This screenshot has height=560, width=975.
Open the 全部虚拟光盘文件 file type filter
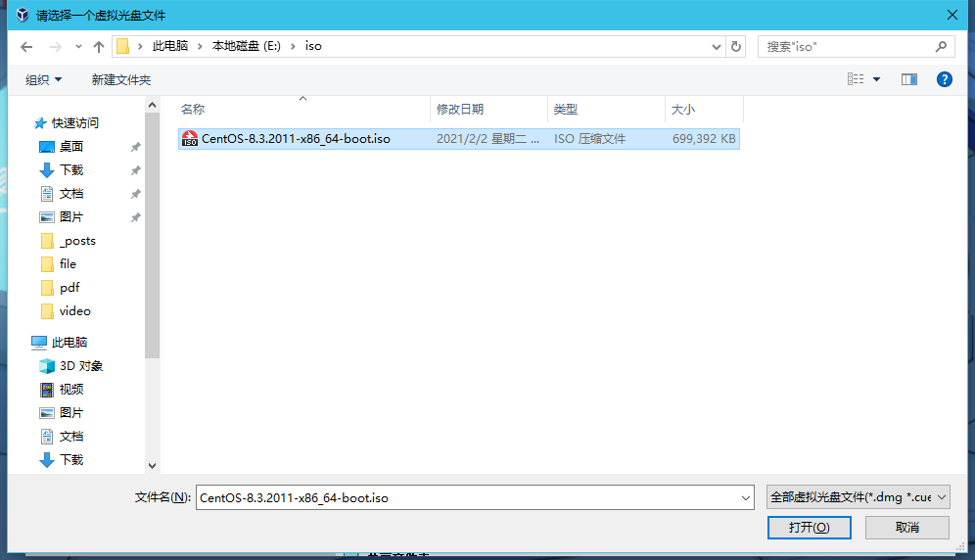click(x=859, y=497)
